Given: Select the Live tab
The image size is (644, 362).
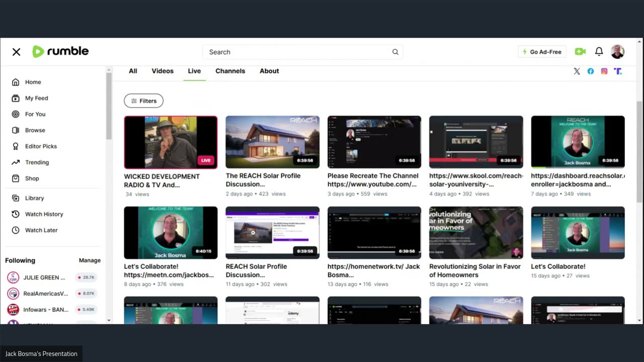Looking at the screenshot, I should pyautogui.click(x=194, y=71).
